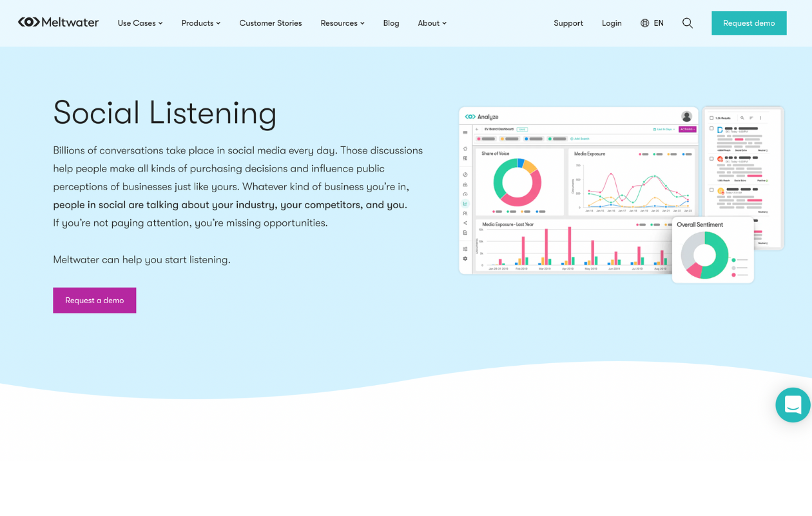Go to Login
The height and width of the screenshot is (516, 812).
[x=612, y=23]
